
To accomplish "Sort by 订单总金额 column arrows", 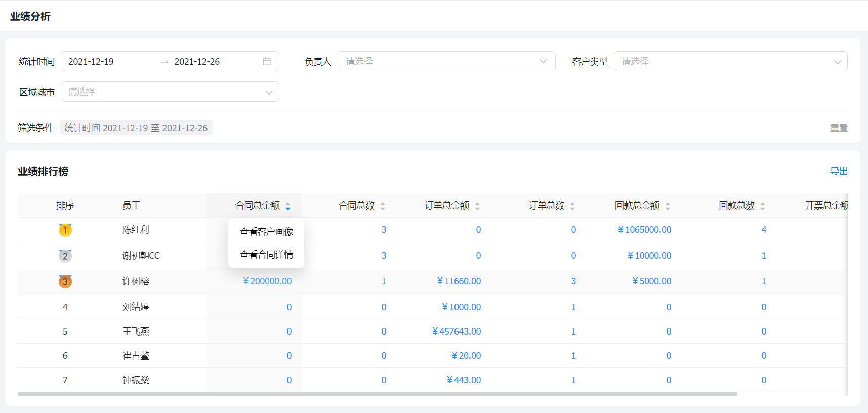I will (x=477, y=206).
